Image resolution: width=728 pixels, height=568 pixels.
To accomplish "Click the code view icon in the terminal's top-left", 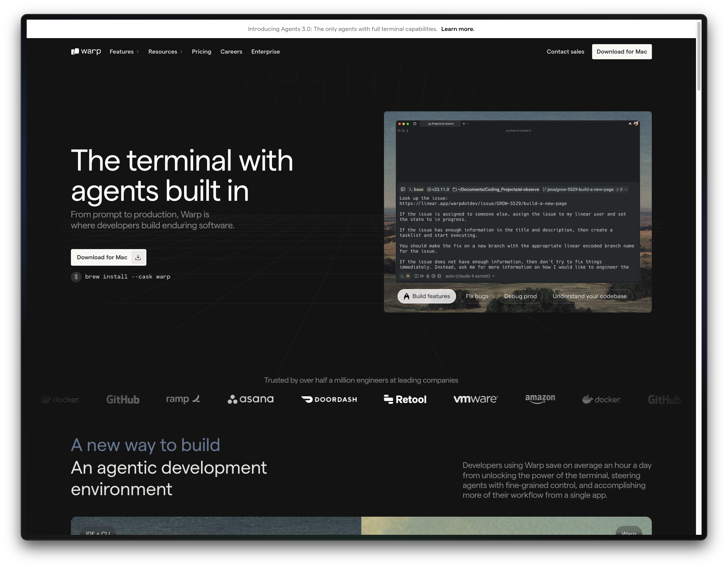I will (x=399, y=131).
